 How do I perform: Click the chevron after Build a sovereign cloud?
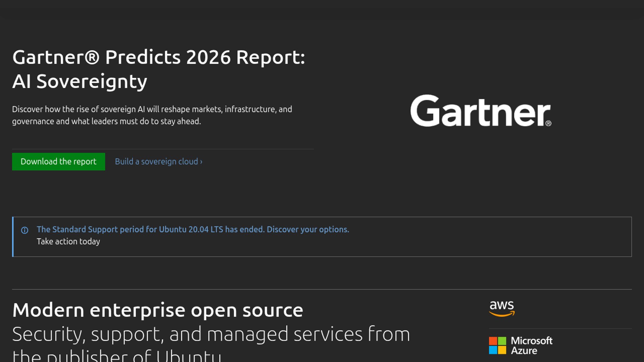pos(201,162)
